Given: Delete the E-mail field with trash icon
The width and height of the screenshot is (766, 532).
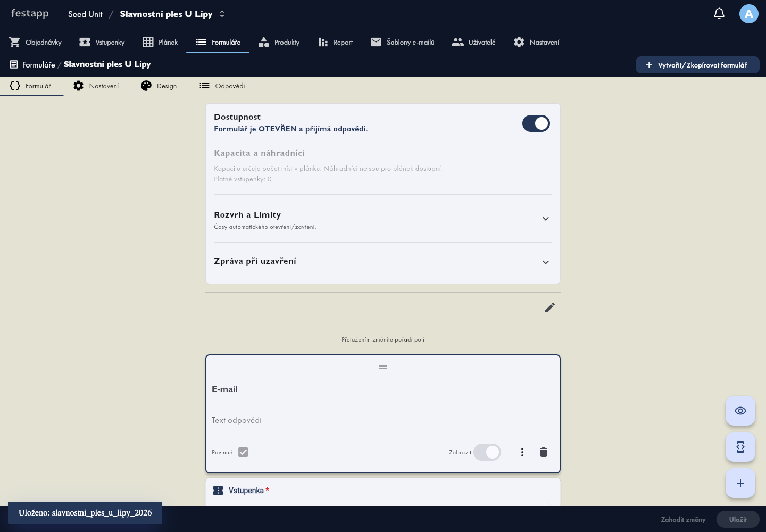Looking at the screenshot, I should click(544, 452).
